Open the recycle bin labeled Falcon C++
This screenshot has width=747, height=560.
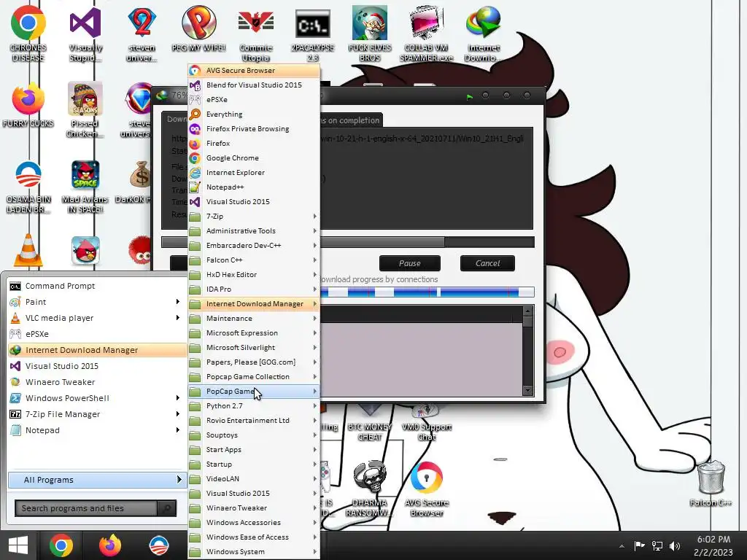click(711, 483)
